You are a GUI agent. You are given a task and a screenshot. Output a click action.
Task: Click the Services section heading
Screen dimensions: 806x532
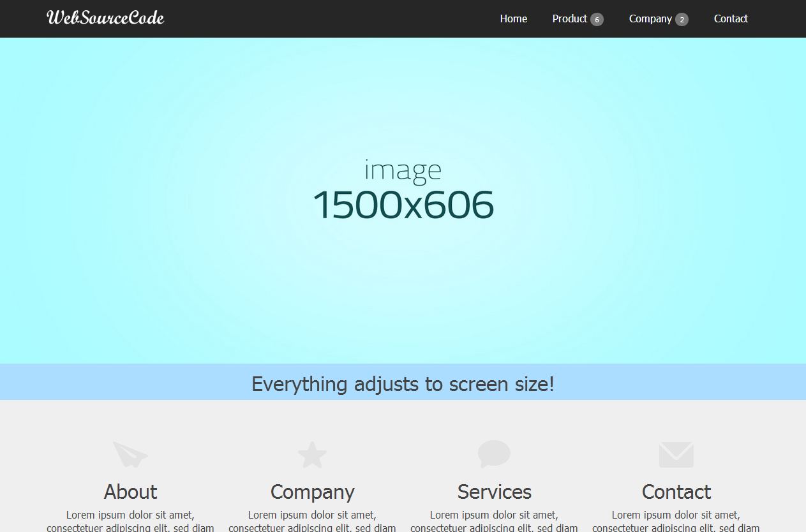tap(494, 492)
